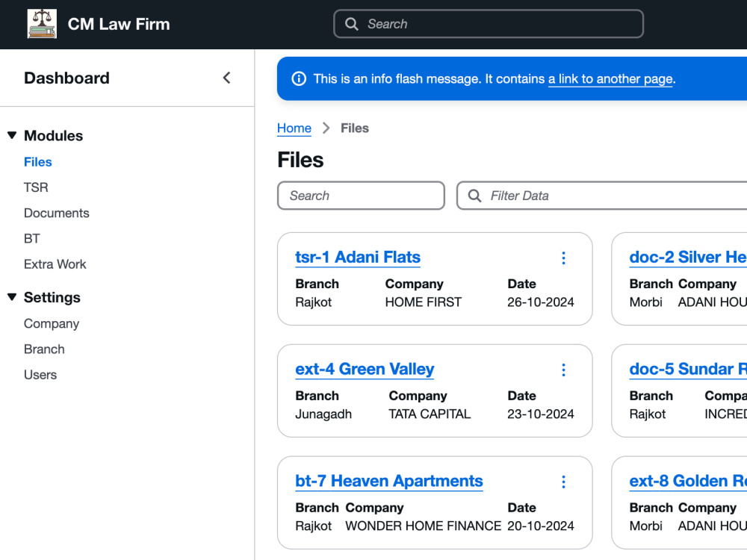The height and width of the screenshot is (560, 747).
Task: Open the bt-7 Heaven Apartments file
Action: pos(388,481)
